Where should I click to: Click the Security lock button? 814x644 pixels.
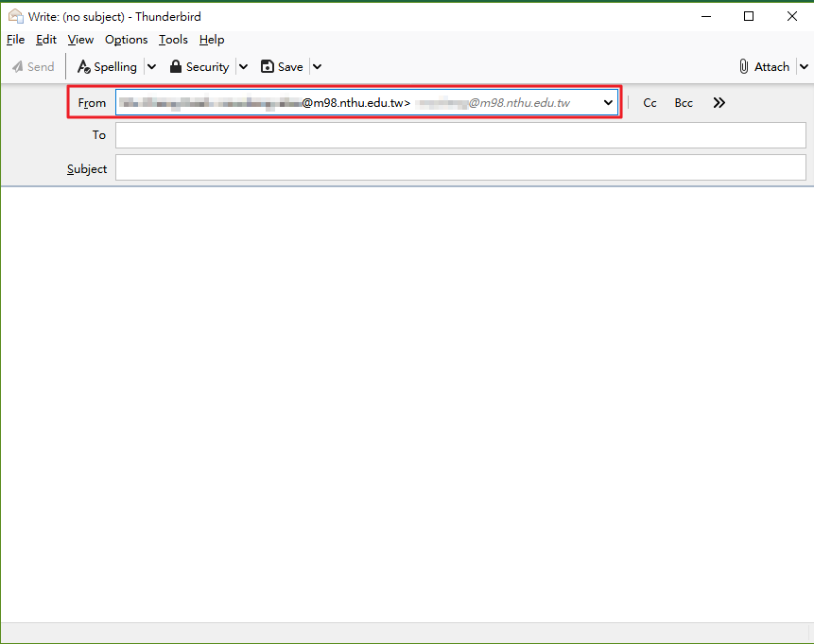[199, 66]
